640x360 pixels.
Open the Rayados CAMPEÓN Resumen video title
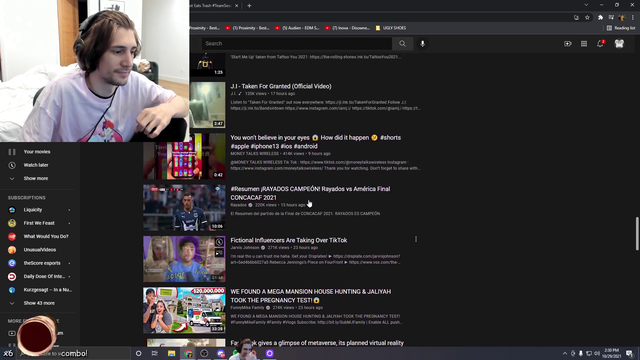click(x=310, y=193)
